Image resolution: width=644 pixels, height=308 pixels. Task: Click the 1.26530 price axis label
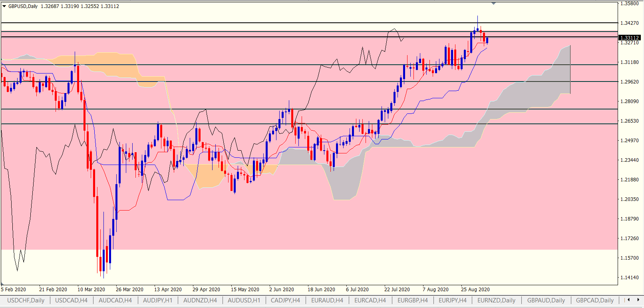pos(629,121)
